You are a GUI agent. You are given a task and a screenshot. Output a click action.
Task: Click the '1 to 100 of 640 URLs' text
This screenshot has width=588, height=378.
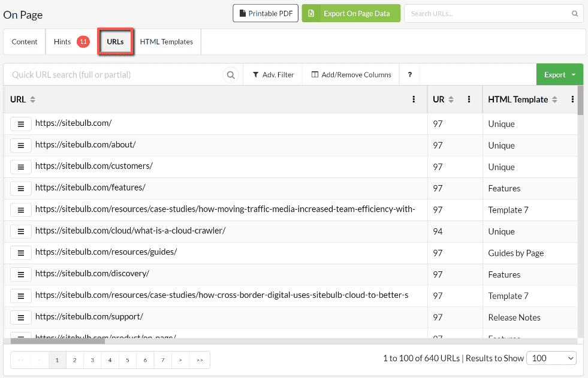click(x=421, y=358)
